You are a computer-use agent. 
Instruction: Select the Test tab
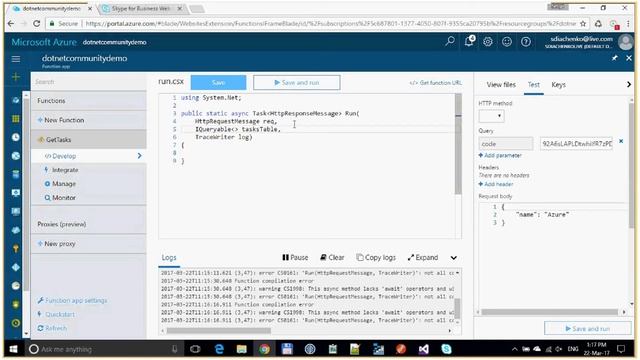tap(533, 85)
